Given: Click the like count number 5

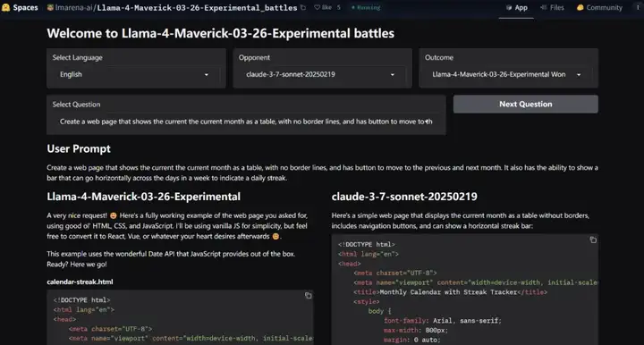Looking at the screenshot, I should point(339,7).
